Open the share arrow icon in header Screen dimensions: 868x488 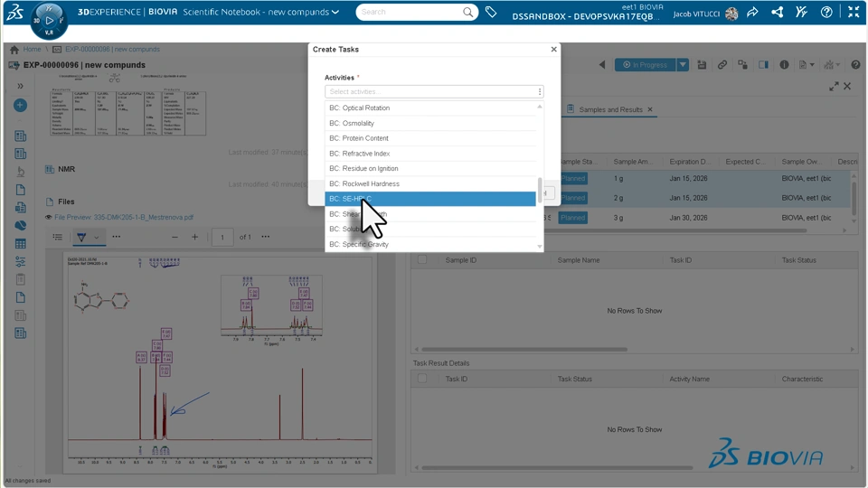pyautogui.click(x=752, y=12)
